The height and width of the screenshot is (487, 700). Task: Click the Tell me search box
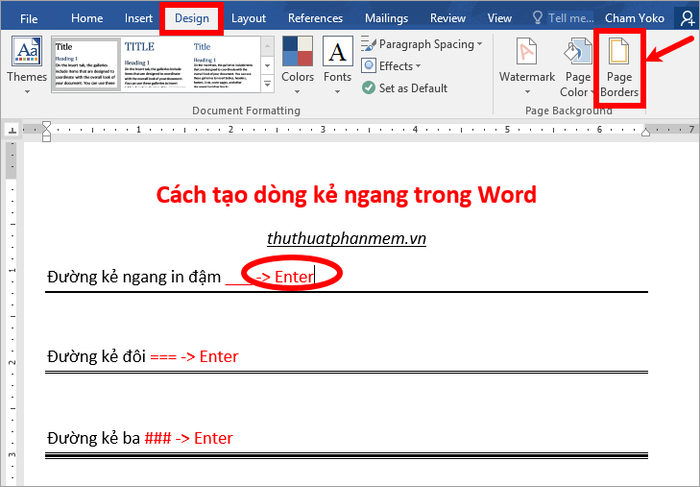tap(570, 18)
